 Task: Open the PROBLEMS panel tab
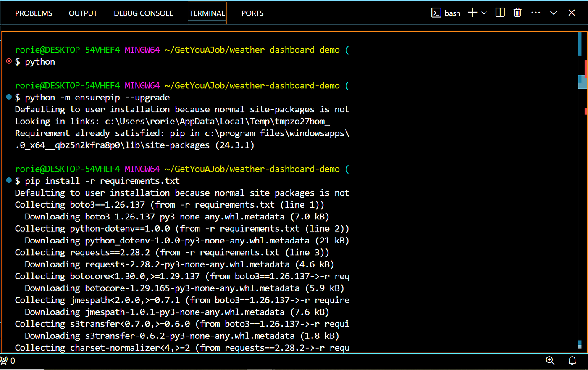[x=34, y=13]
